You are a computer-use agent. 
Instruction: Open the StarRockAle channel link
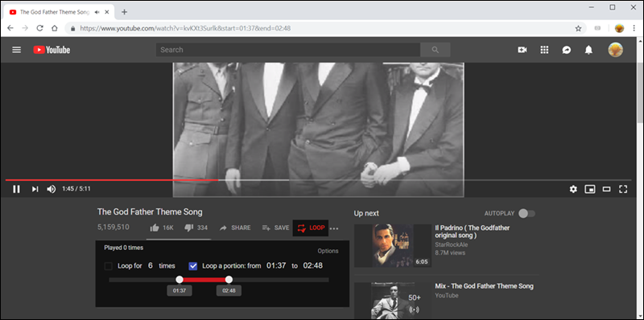[452, 244]
